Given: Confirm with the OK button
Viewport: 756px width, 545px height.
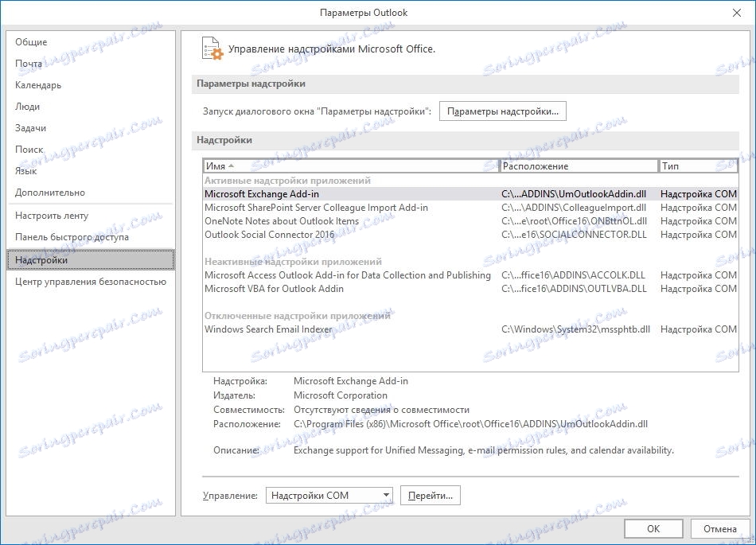Looking at the screenshot, I should point(653,528).
